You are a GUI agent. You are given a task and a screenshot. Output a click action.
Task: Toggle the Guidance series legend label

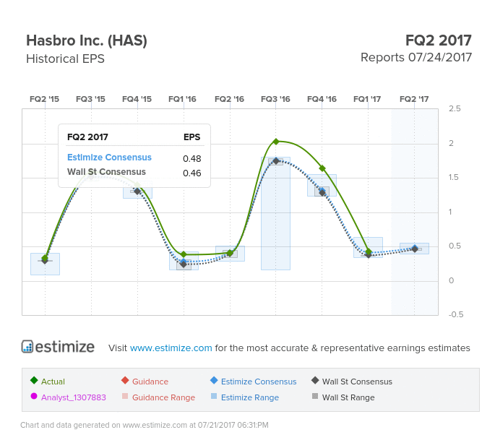(150, 382)
